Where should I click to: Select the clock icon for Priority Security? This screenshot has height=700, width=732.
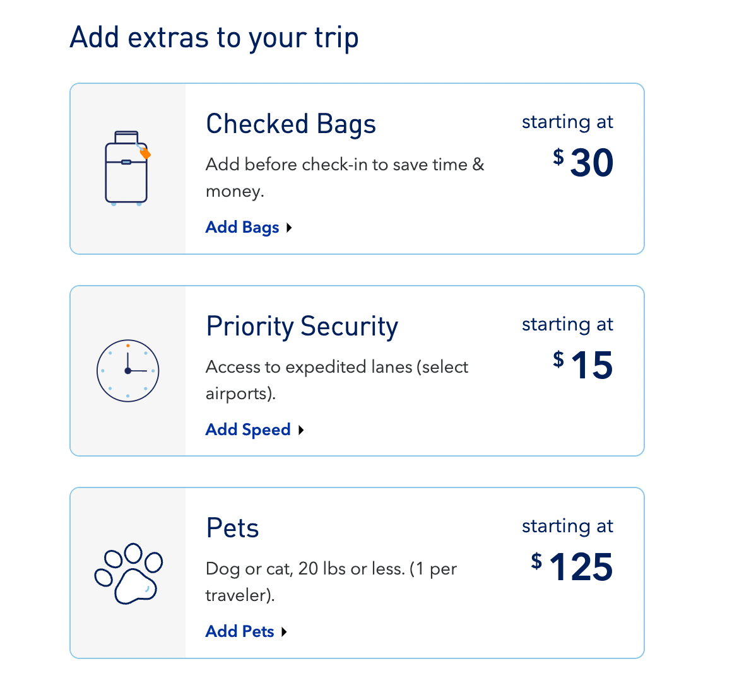tap(127, 371)
